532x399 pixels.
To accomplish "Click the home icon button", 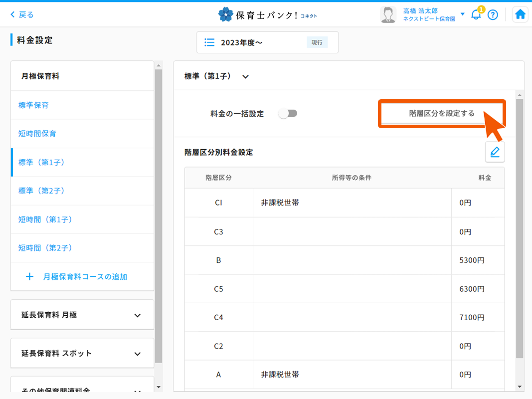I will click(520, 14).
